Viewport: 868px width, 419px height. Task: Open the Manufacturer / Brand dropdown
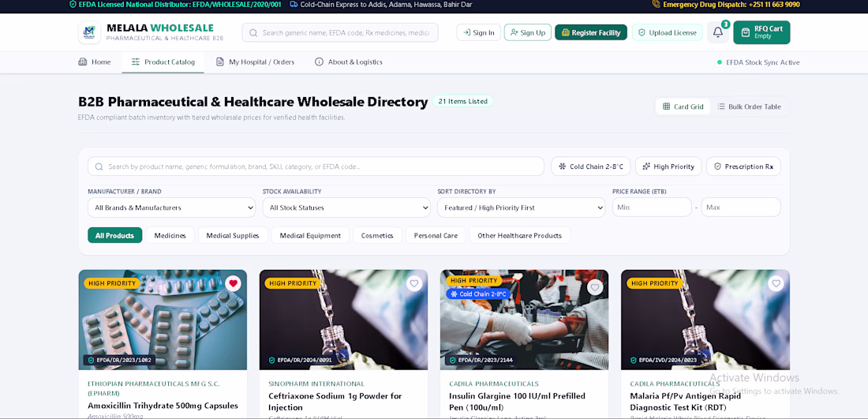click(171, 208)
